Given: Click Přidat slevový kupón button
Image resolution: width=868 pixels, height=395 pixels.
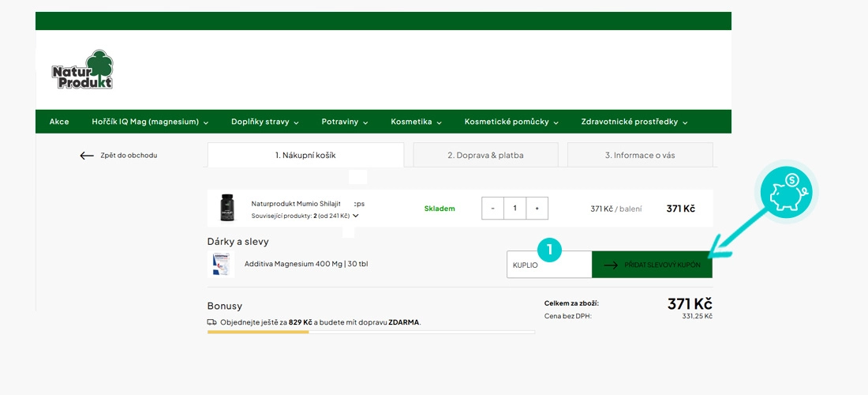Looking at the screenshot, I should click(x=652, y=265).
